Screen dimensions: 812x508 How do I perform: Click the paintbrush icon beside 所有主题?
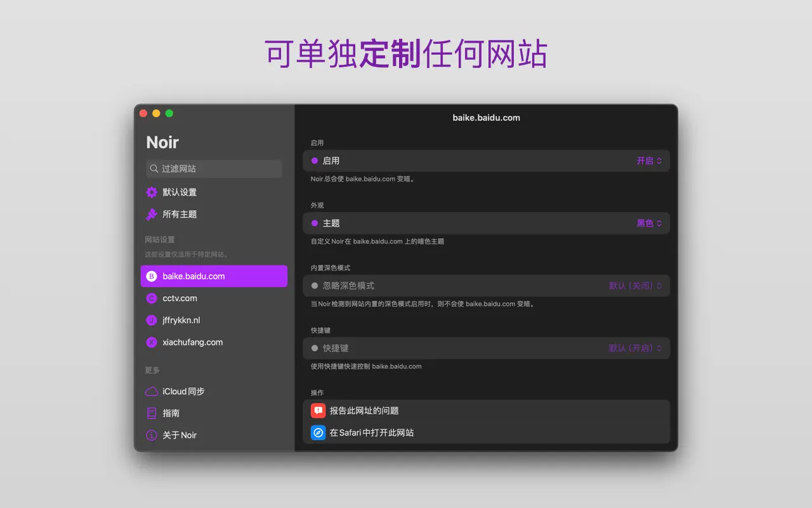(x=152, y=215)
